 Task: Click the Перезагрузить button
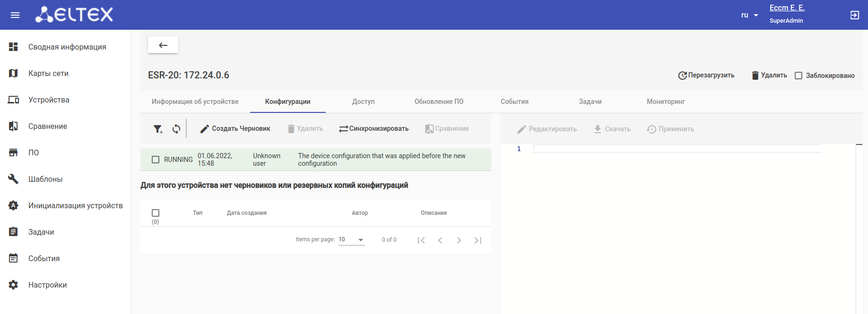(706, 76)
